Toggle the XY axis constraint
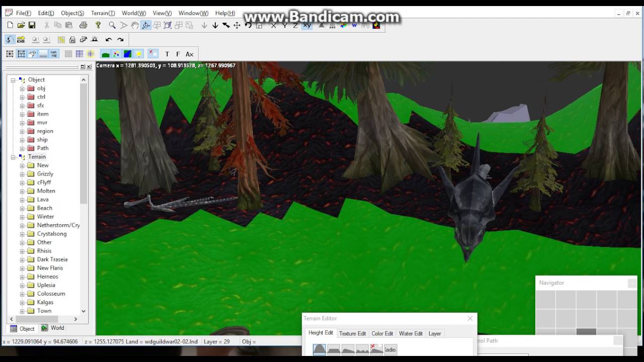644x362 pixels. [306, 25]
